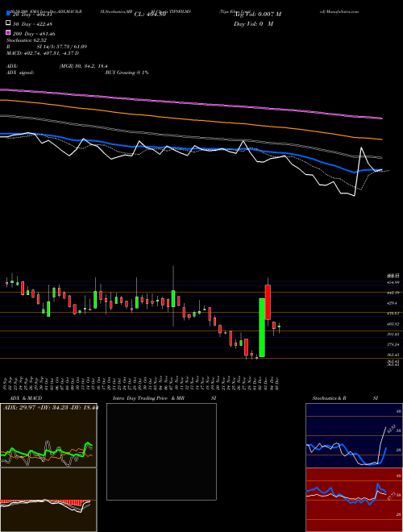
Task: Open the MACD histogram panel with red bars
Action: coord(48,500)
